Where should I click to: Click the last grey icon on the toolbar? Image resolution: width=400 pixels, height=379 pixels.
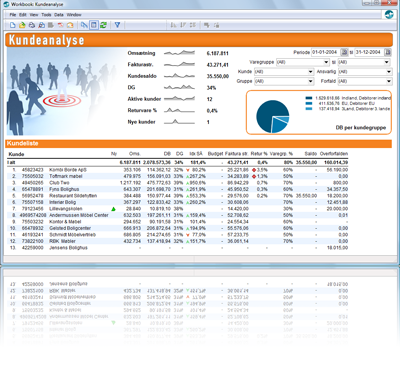216,25
